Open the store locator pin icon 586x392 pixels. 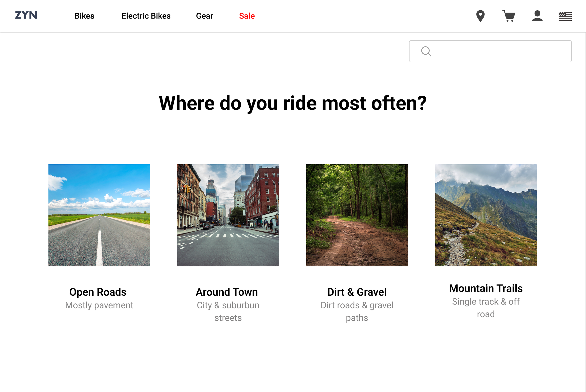click(x=480, y=16)
